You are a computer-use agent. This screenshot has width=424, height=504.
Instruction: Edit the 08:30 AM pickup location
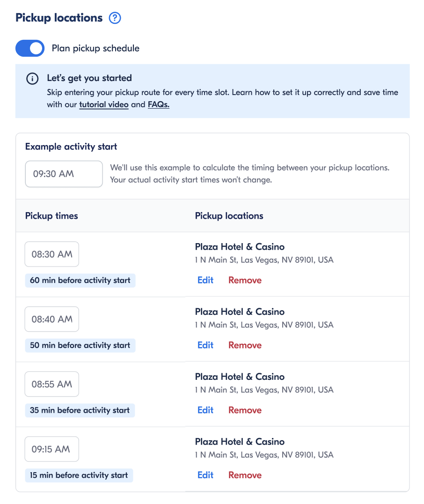point(205,280)
